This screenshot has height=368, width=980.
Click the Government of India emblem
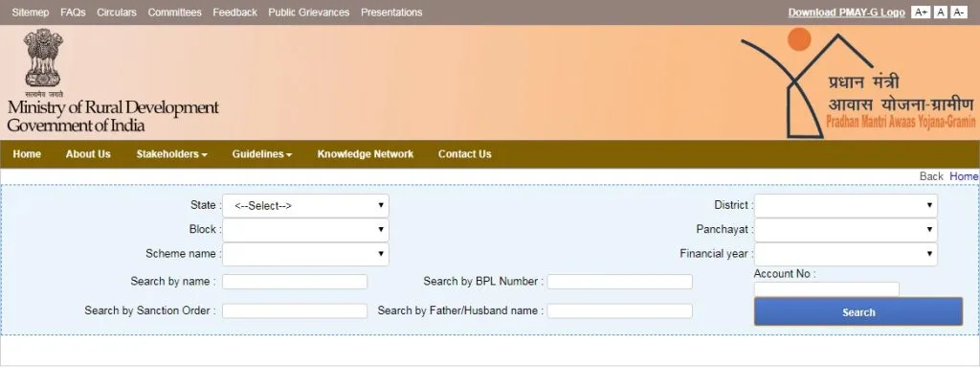43,62
